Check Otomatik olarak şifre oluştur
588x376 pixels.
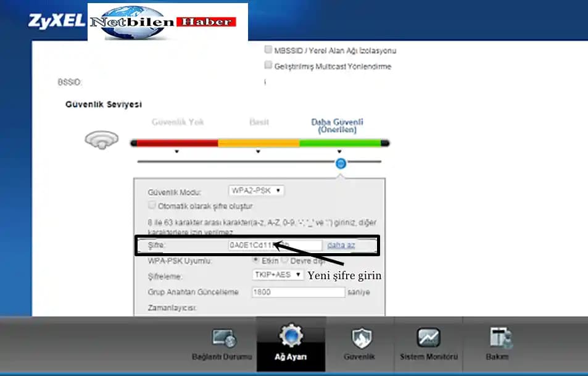(152, 206)
